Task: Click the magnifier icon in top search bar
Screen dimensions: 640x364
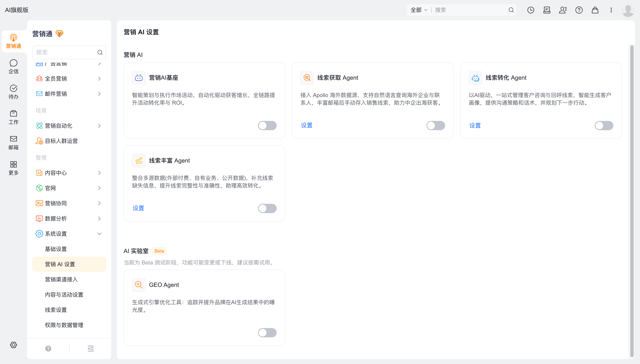Action: tap(511, 10)
